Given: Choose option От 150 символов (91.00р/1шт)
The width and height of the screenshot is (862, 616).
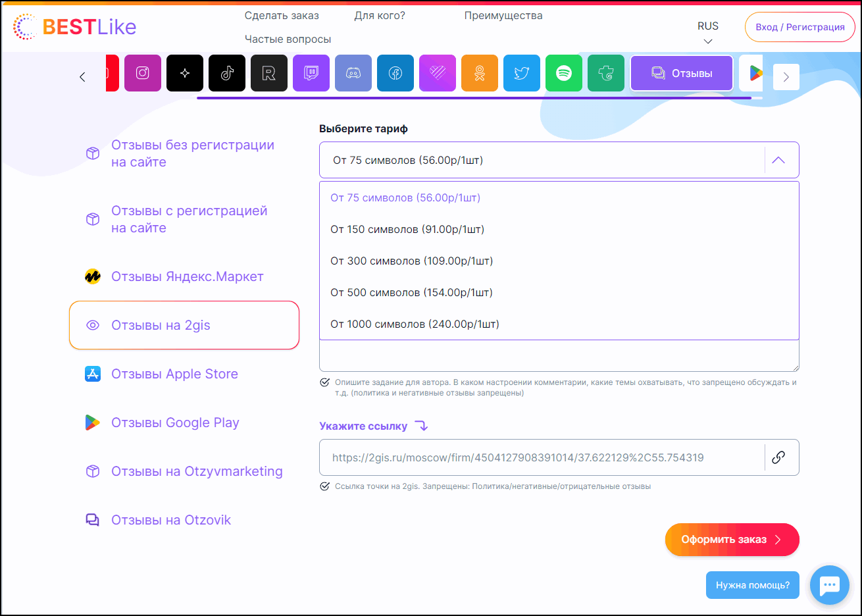Looking at the screenshot, I should pyautogui.click(x=559, y=229).
